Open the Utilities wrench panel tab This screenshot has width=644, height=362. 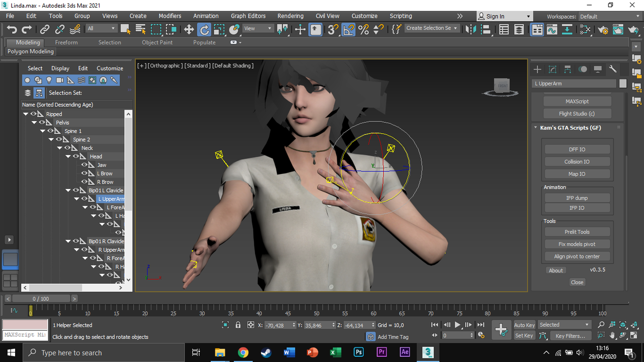(613, 69)
